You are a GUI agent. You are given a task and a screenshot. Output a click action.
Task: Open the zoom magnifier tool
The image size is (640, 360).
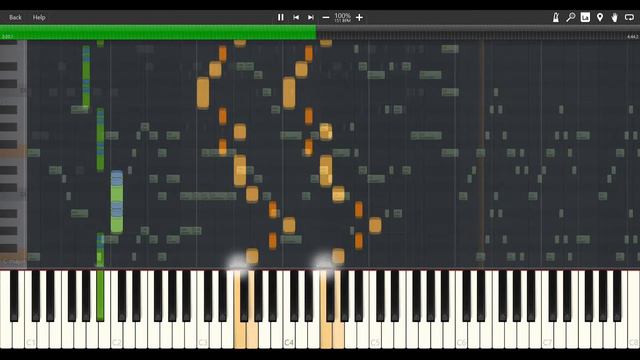[x=571, y=17]
